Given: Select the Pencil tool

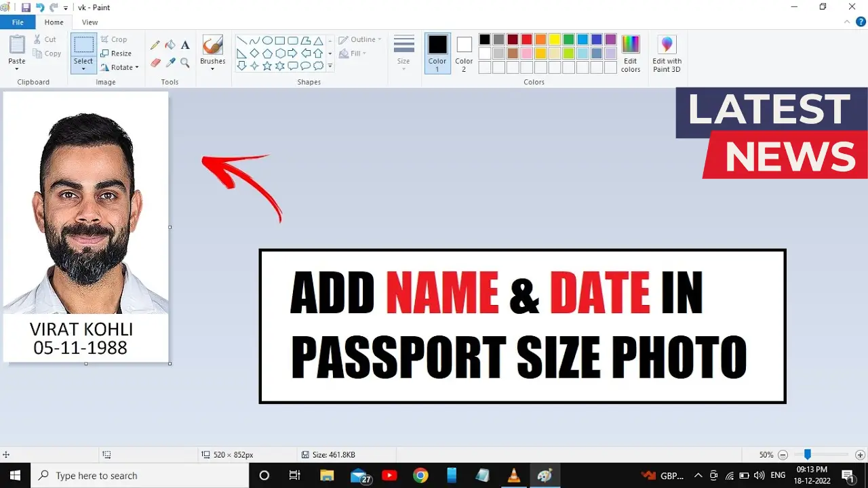Looking at the screenshot, I should 155,45.
